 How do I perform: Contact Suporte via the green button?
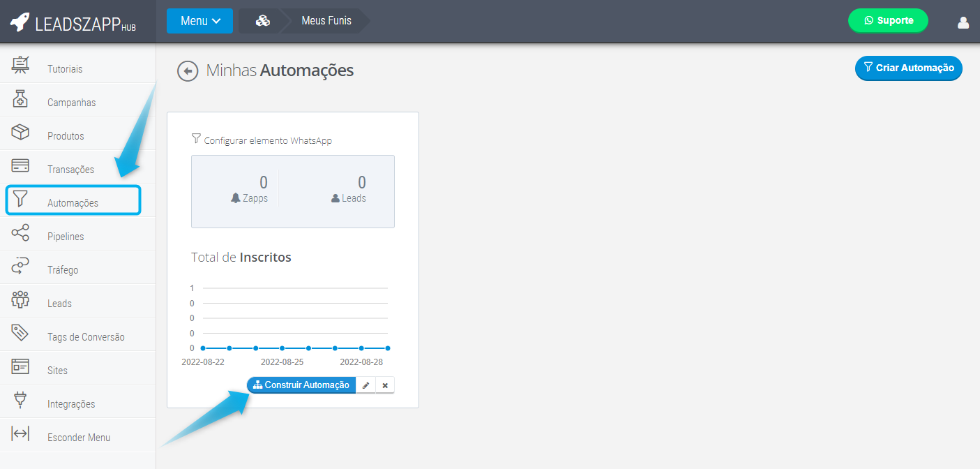888,21
